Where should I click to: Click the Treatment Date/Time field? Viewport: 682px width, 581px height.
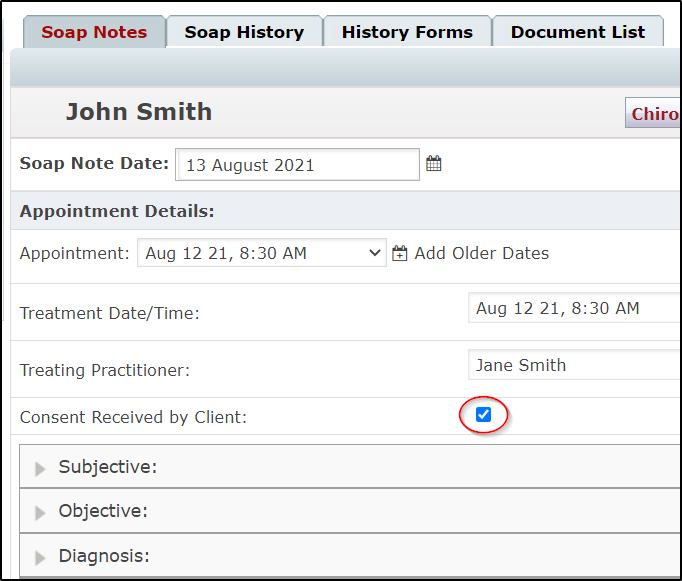pyautogui.click(x=575, y=308)
